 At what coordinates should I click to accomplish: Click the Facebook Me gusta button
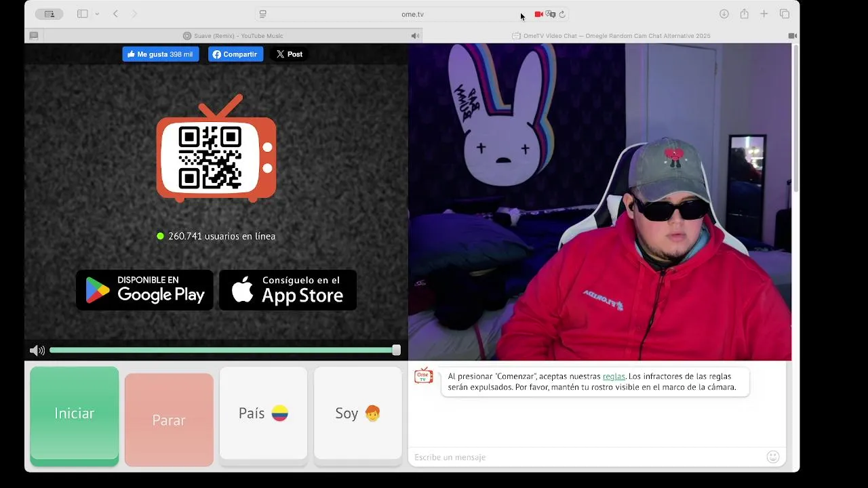(161, 54)
